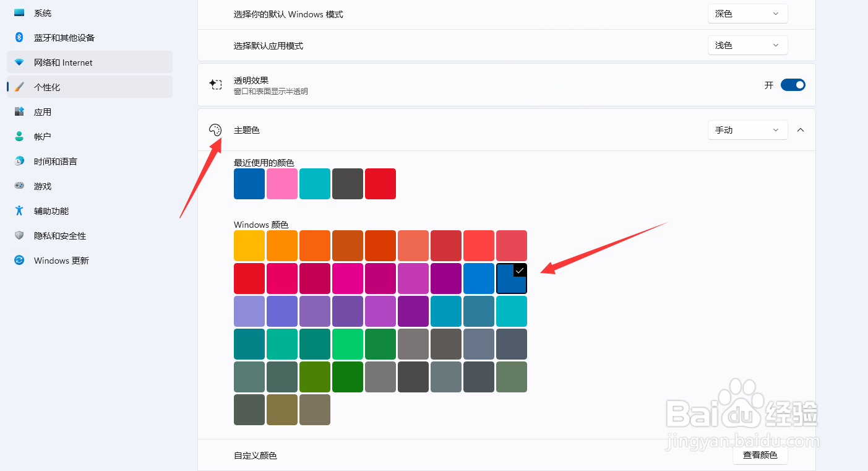
Task: Select the red swatch in 最近使用的颜色
Action: point(380,184)
